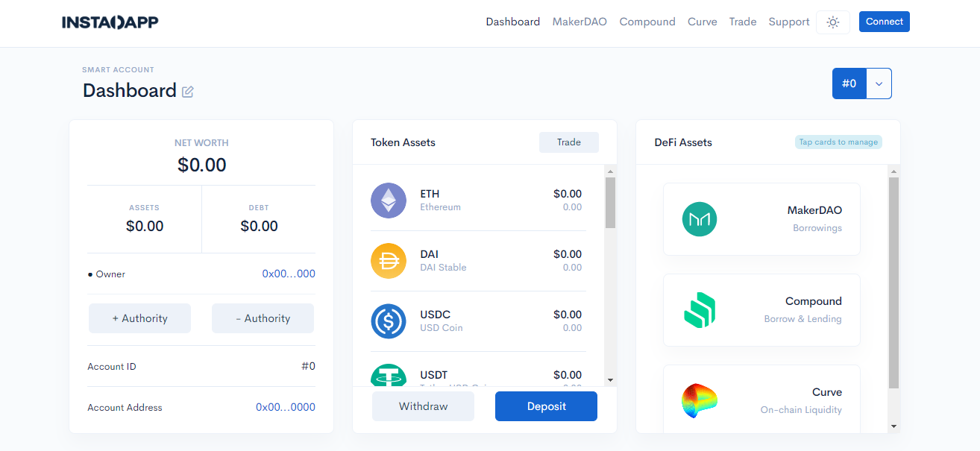Screen dimensions: 980x451
Task: Click the - Authority button
Action: coord(263,318)
